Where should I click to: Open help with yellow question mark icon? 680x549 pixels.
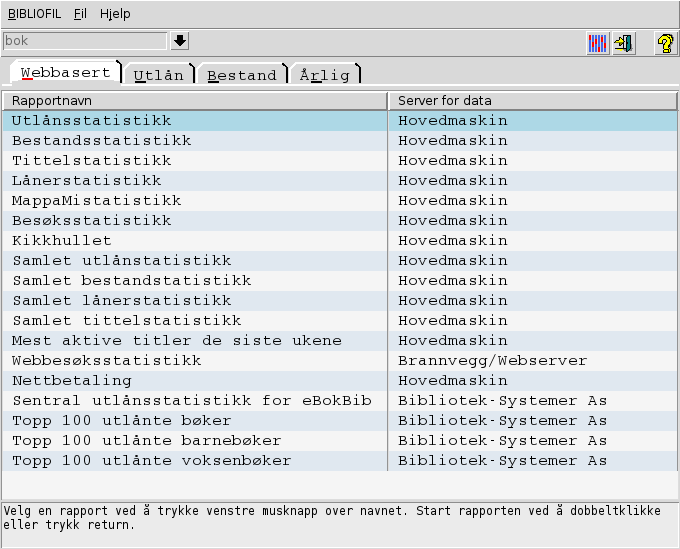click(665, 43)
